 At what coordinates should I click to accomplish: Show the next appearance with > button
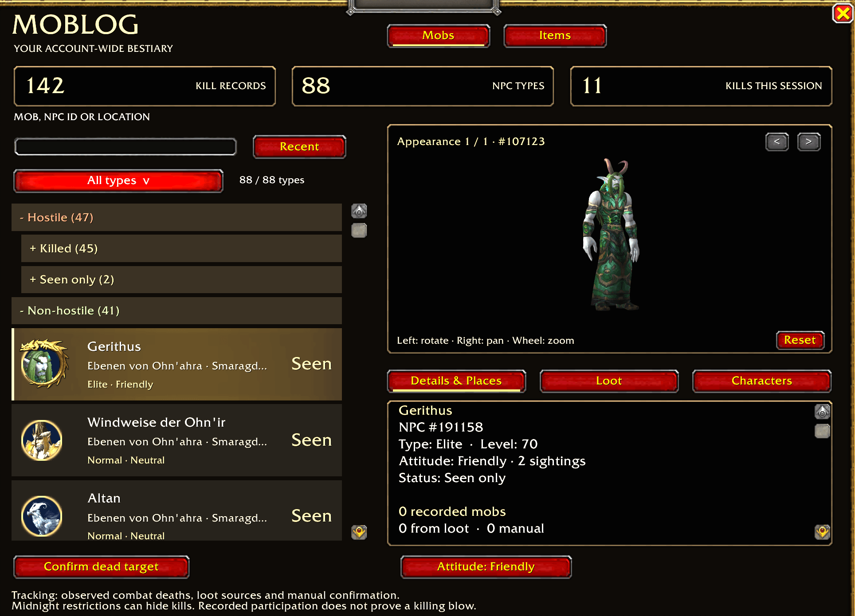[x=809, y=142]
